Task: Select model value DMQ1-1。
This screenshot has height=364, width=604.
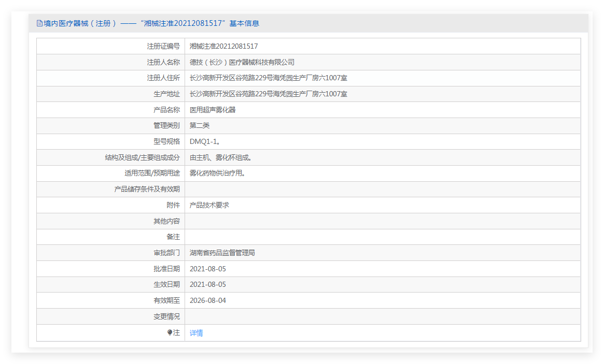Action: 205,141
